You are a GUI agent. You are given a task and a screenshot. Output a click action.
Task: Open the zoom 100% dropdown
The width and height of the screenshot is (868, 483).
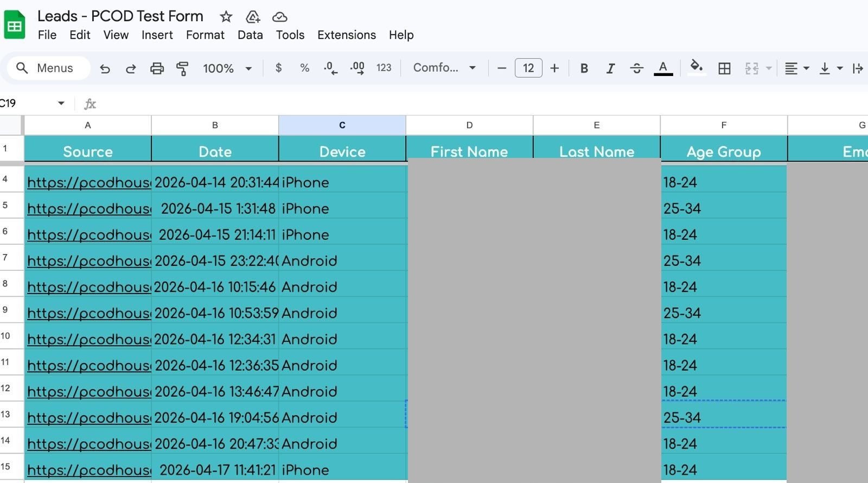click(x=227, y=68)
